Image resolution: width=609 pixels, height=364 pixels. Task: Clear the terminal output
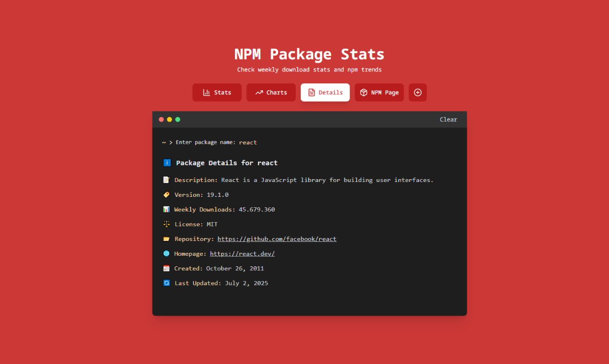click(x=448, y=120)
